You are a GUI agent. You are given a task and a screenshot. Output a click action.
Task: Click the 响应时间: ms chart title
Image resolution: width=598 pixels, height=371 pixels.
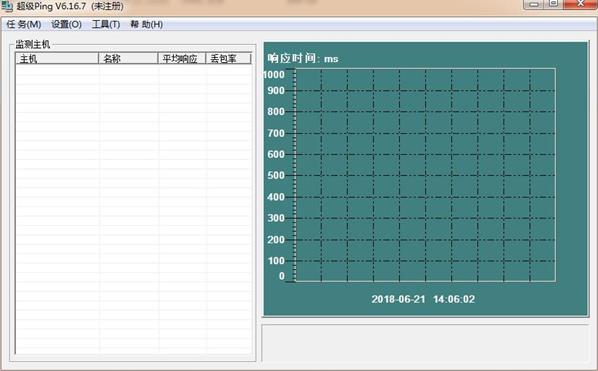click(303, 58)
